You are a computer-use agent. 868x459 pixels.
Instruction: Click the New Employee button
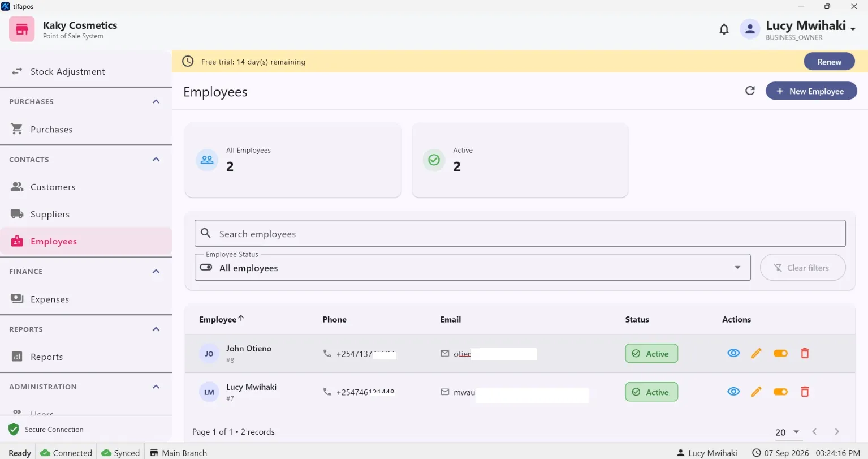(811, 91)
